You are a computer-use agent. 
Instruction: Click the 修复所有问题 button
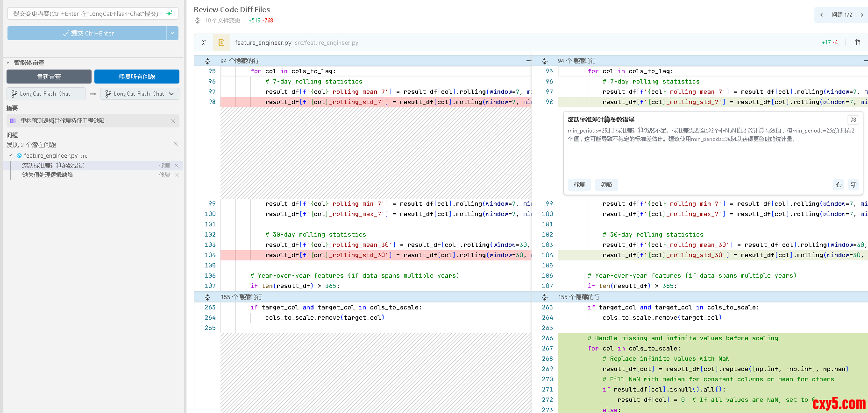tap(136, 77)
